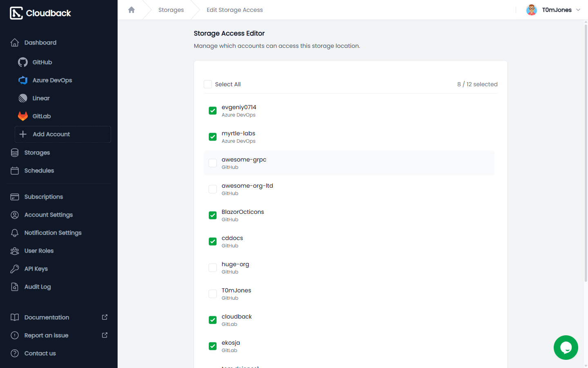The width and height of the screenshot is (588, 368).
Task: Click the User Roles people icon
Action: tap(15, 251)
